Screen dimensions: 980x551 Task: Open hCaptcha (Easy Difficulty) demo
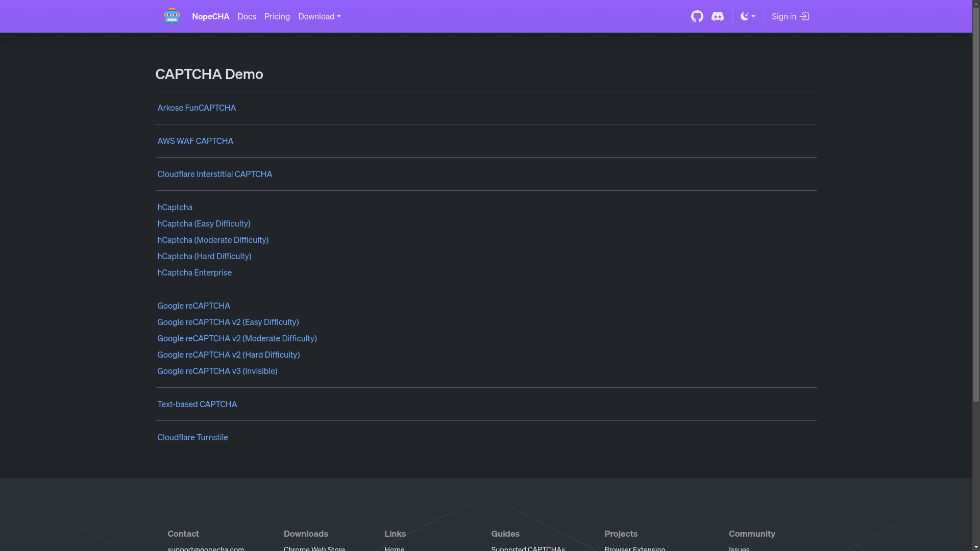pyautogui.click(x=204, y=223)
